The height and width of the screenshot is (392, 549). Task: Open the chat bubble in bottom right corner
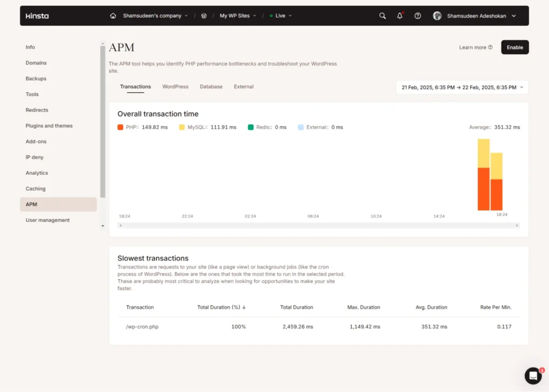click(533, 376)
